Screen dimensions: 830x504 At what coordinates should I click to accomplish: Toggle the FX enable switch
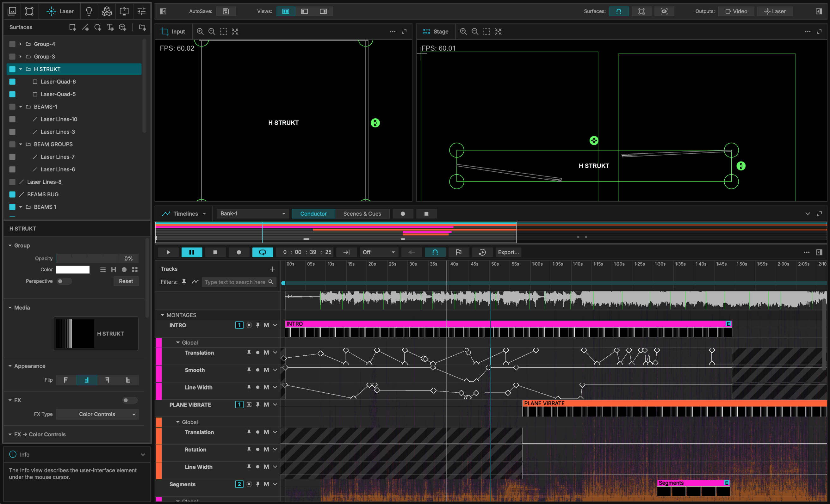click(x=129, y=400)
